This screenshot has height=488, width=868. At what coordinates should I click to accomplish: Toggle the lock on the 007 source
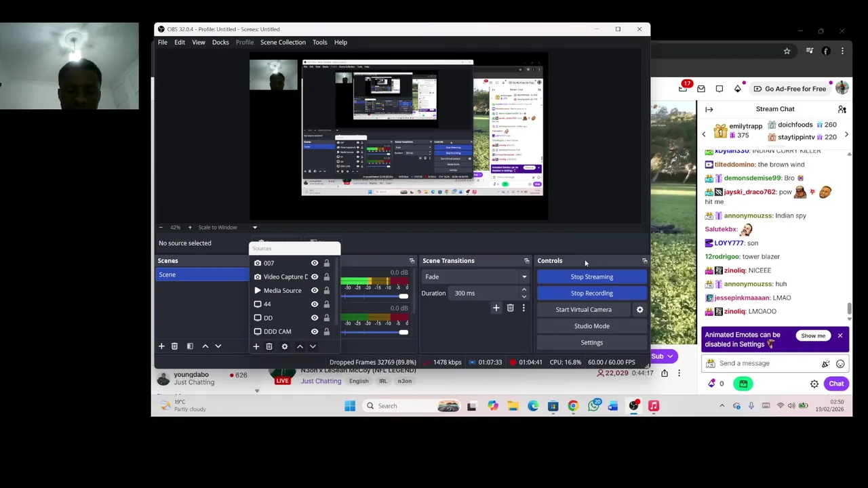click(326, 263)
